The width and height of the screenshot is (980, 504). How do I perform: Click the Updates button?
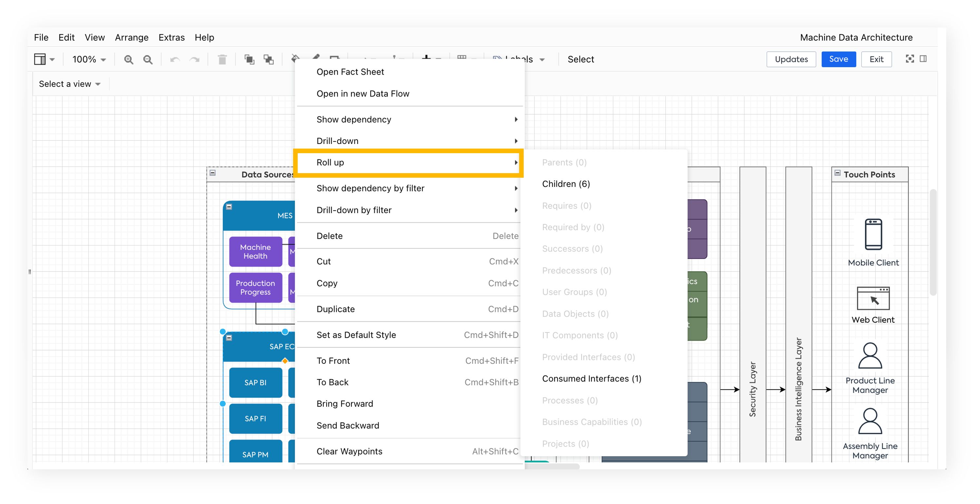(x=791, y=59)
